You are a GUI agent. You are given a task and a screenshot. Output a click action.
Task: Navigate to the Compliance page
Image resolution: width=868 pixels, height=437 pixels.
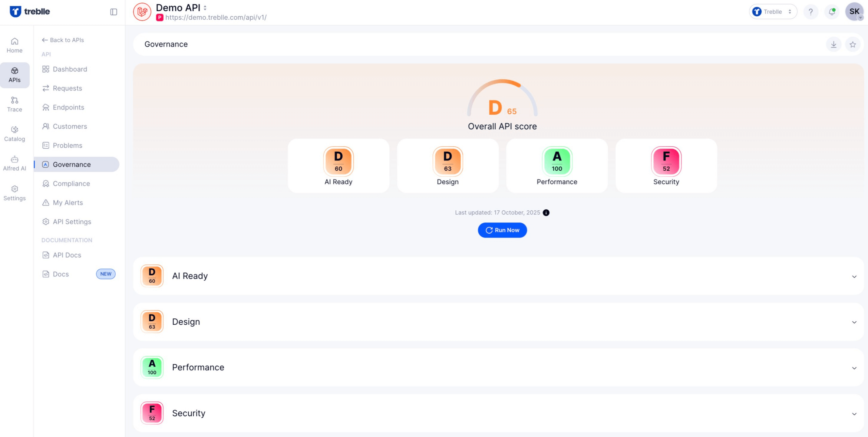[71, 184]
